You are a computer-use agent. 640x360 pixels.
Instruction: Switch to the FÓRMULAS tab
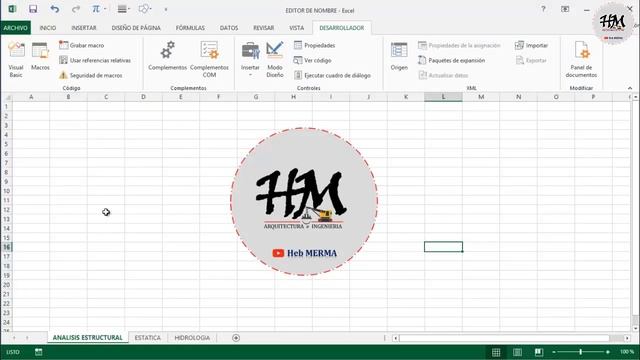(190, 28)
